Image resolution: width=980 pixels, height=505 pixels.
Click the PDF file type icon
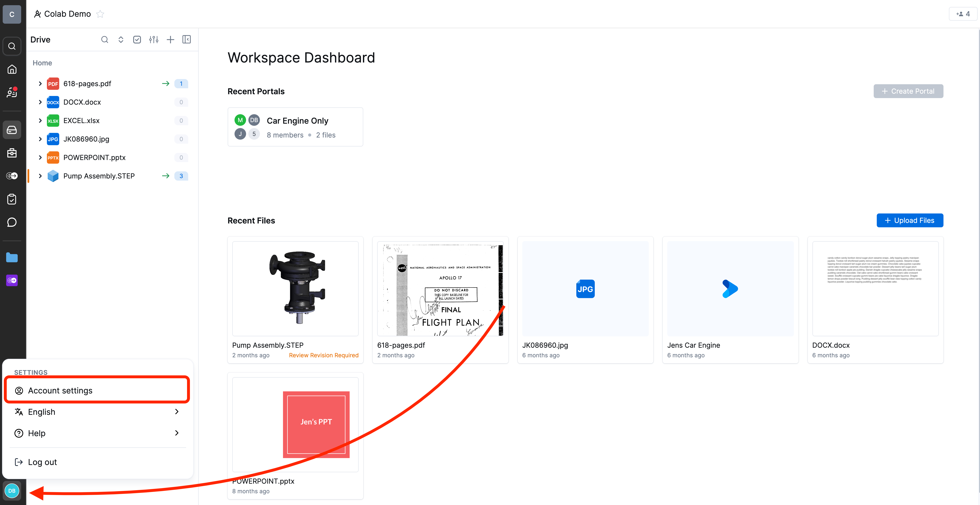tap(53, 84)
